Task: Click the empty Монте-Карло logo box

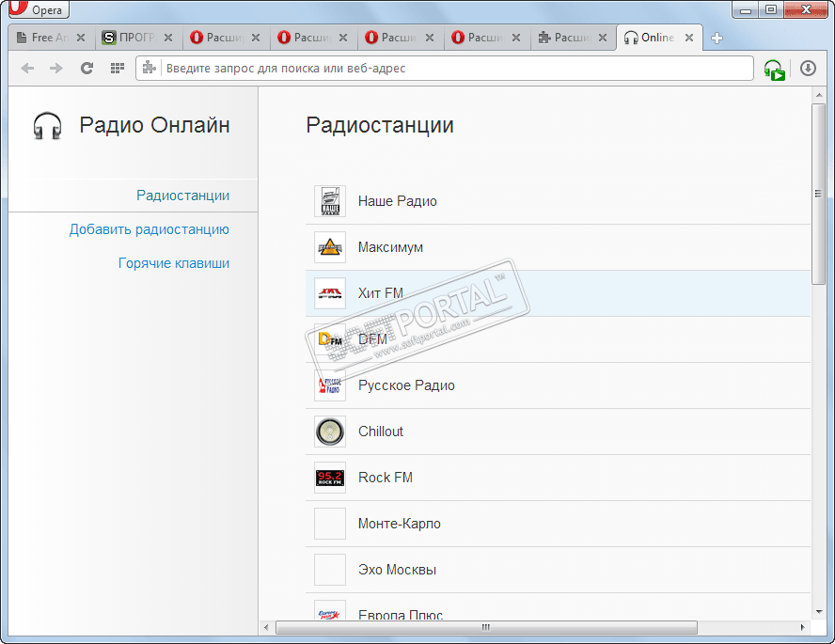Action: coord(330,524)
